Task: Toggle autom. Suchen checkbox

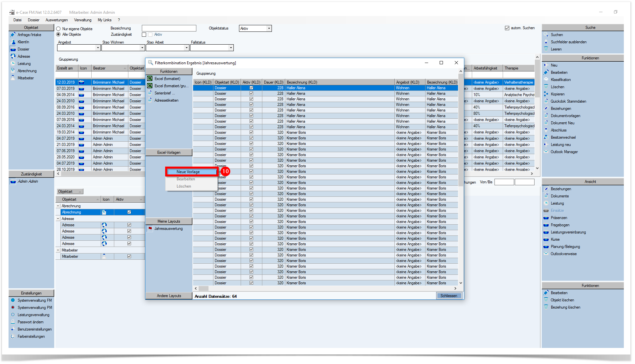Action: pos(507,28)
